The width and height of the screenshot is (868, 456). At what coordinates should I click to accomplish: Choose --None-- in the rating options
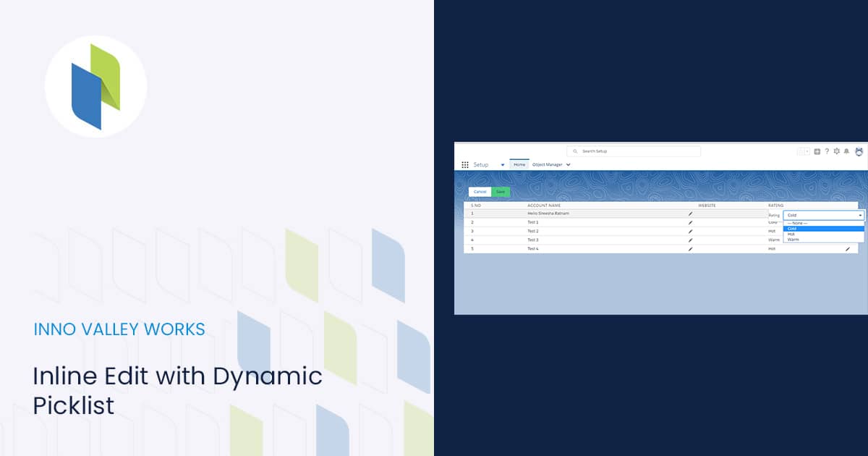(797, 224)
